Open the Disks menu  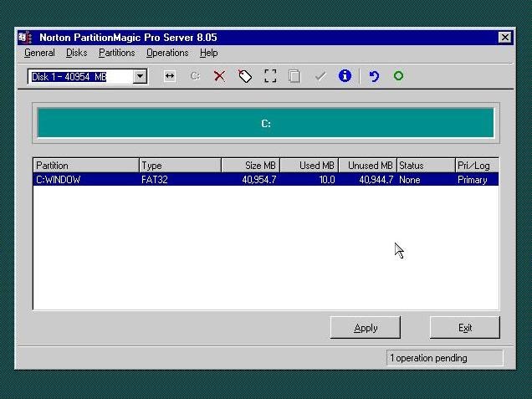click(x=77, y=53)
